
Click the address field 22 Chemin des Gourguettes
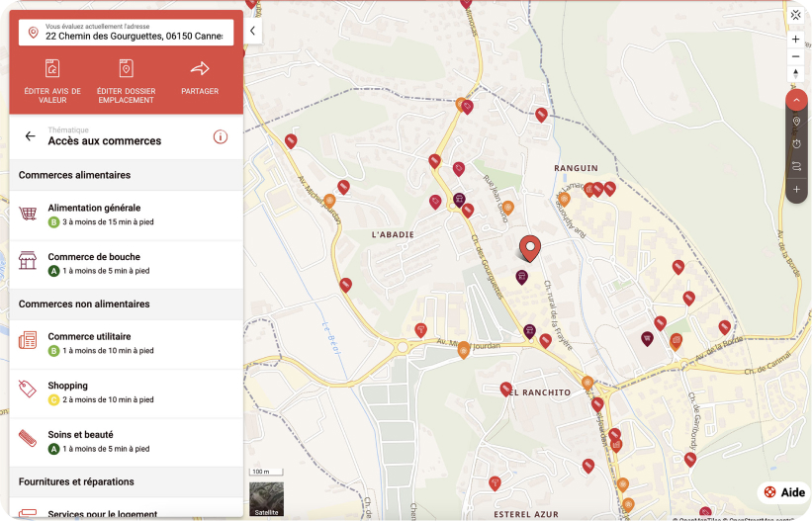point(127,32)
